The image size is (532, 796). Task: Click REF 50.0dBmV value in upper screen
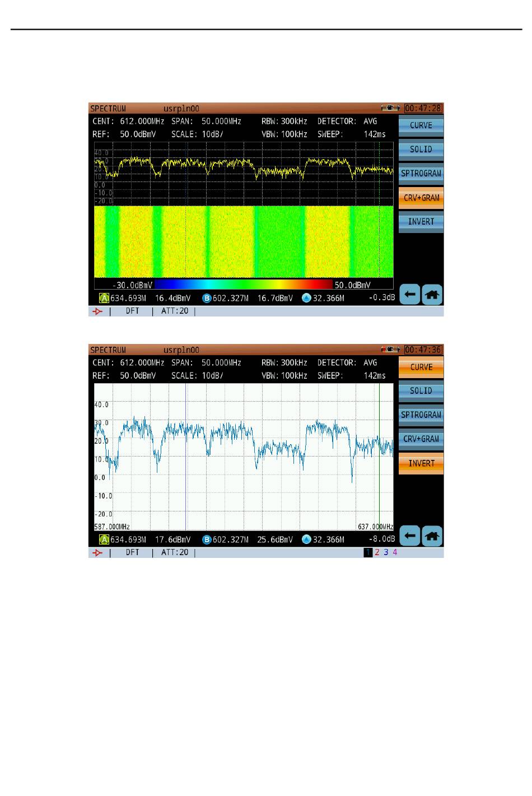(x=138, y=134)
